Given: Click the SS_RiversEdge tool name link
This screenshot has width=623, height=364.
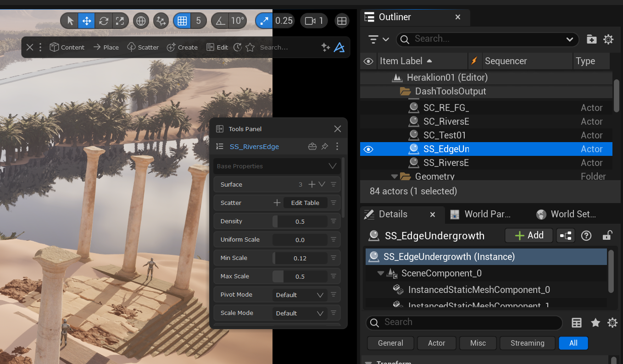Looking at the screenshot, I should click(x=254, y=147).
